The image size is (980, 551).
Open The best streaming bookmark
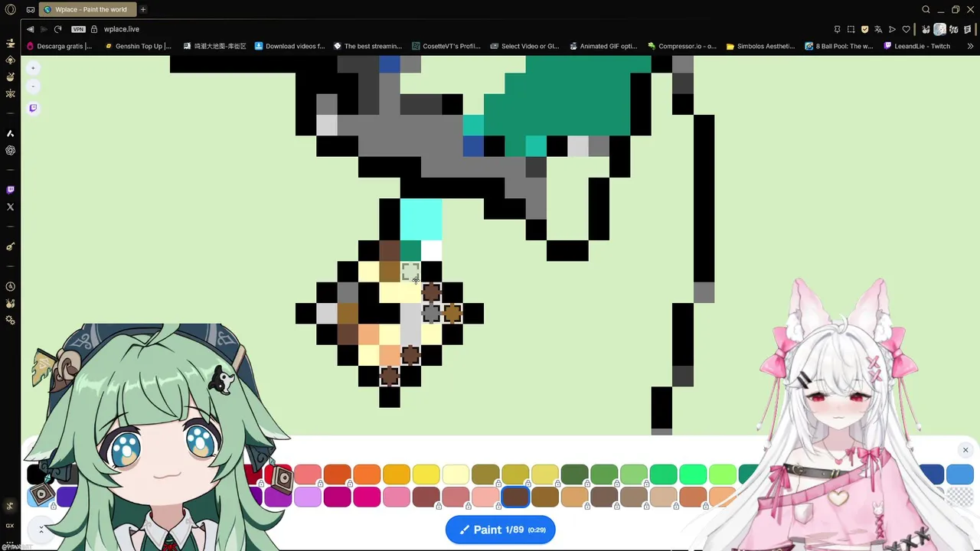(x=367, y=46)
